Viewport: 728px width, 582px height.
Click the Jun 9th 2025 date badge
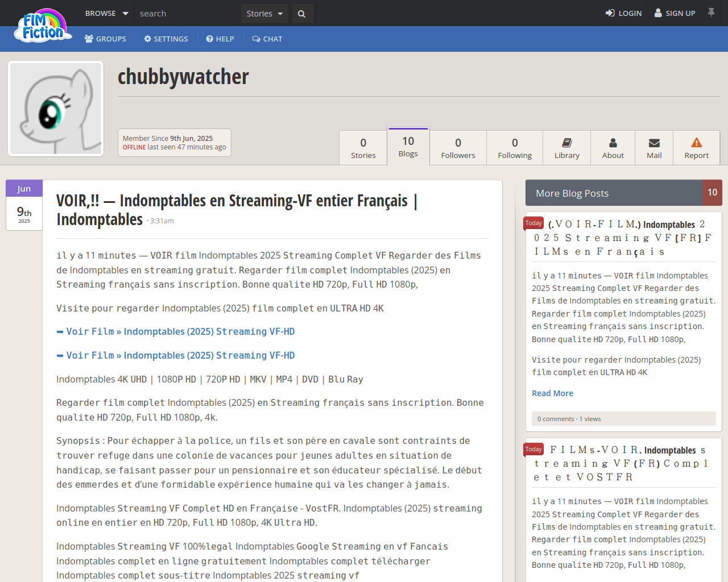pyautogui.click(x=24, y=205)
